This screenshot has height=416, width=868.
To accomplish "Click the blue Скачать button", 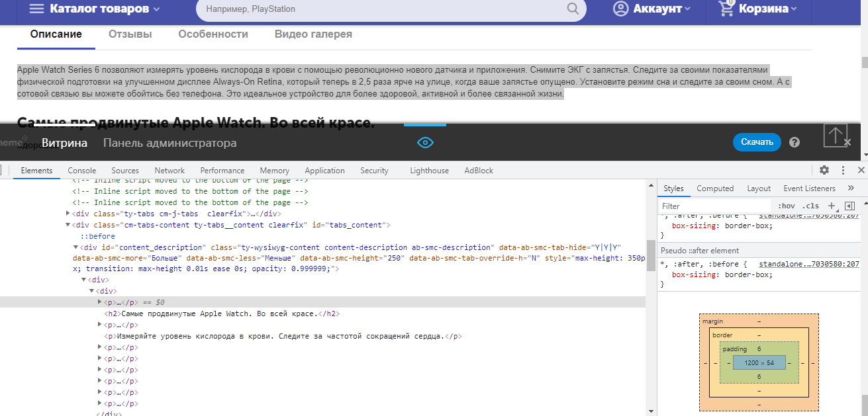I will pos(757,142).
